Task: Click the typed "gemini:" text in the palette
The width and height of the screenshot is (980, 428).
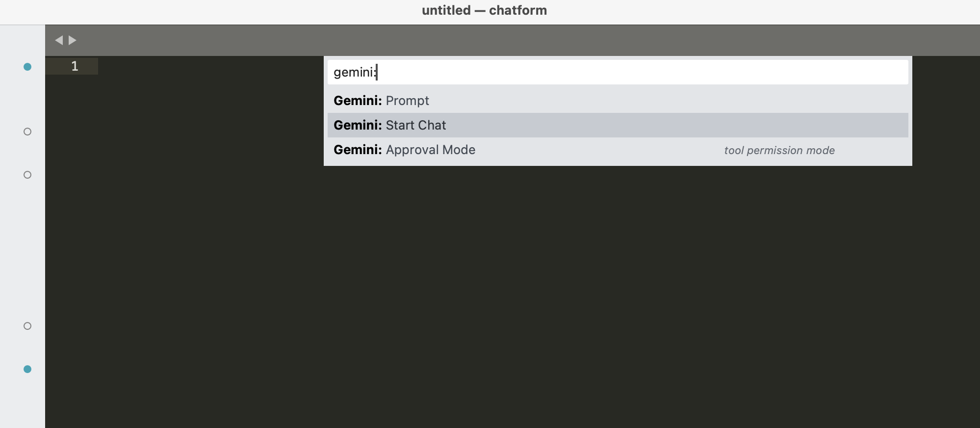Action: [354, 73]
